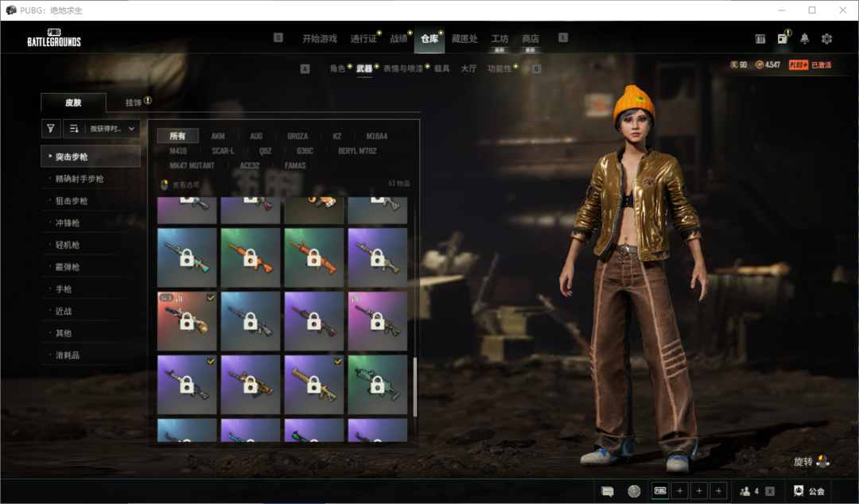Switch to the 挂饰 tab

[134, 103]
